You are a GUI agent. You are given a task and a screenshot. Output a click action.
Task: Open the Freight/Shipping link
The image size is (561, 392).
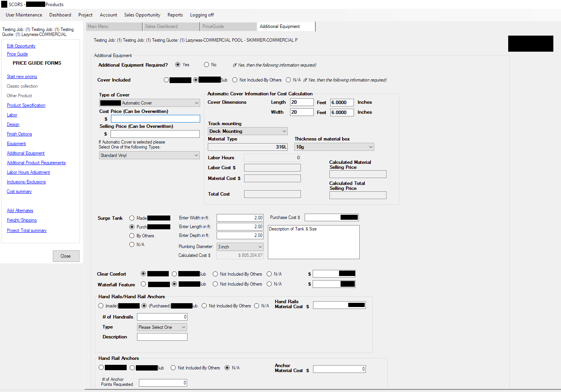tap(22, 220)
